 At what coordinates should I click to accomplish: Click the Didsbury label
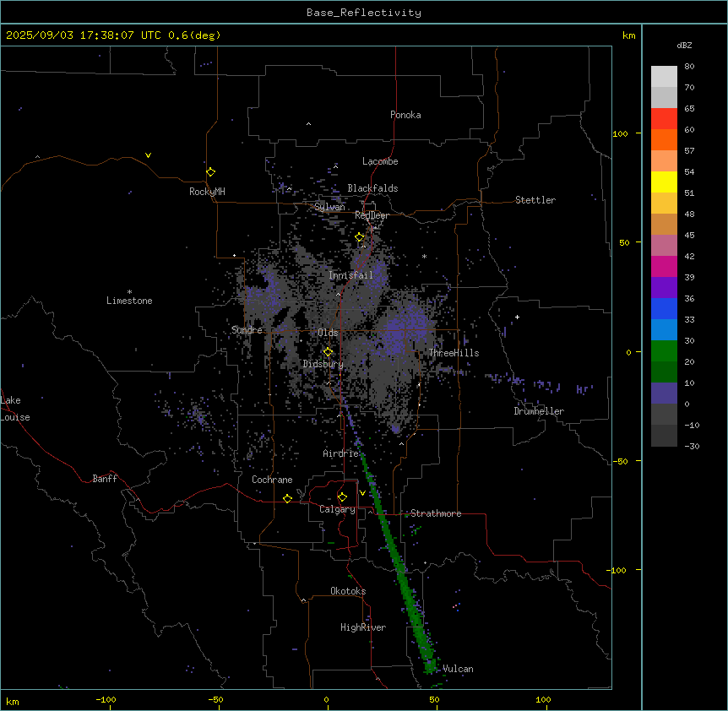click(x=323, y=364)
